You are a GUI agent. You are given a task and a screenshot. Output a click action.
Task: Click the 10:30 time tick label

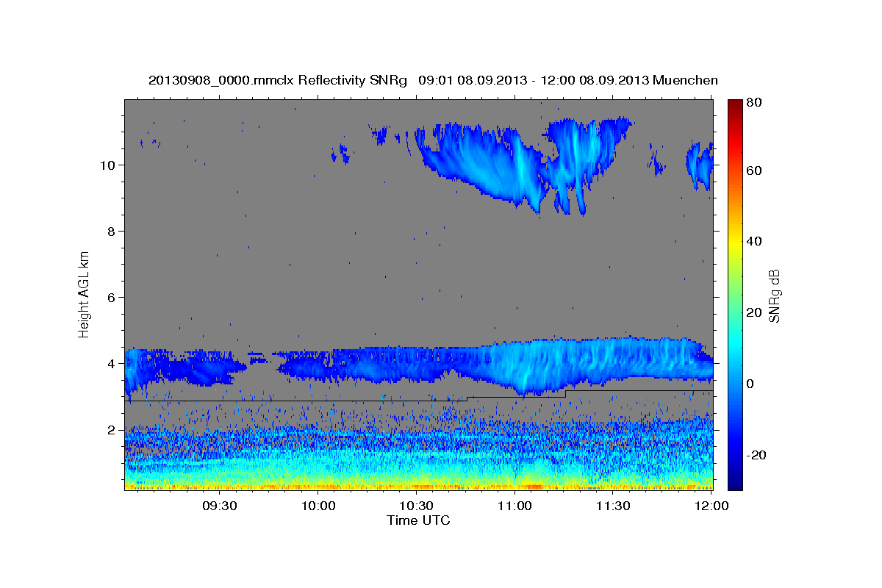pos(416,506)
